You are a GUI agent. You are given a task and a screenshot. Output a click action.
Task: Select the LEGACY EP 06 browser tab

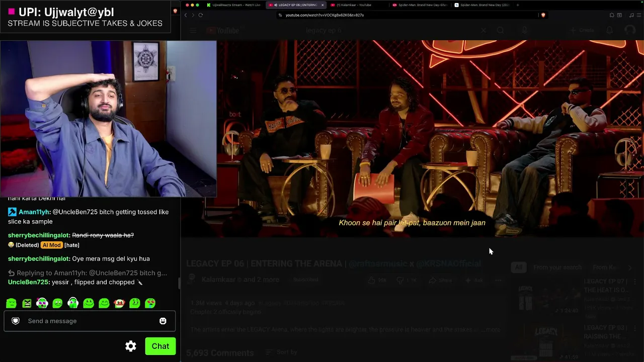tap(296, 5)
